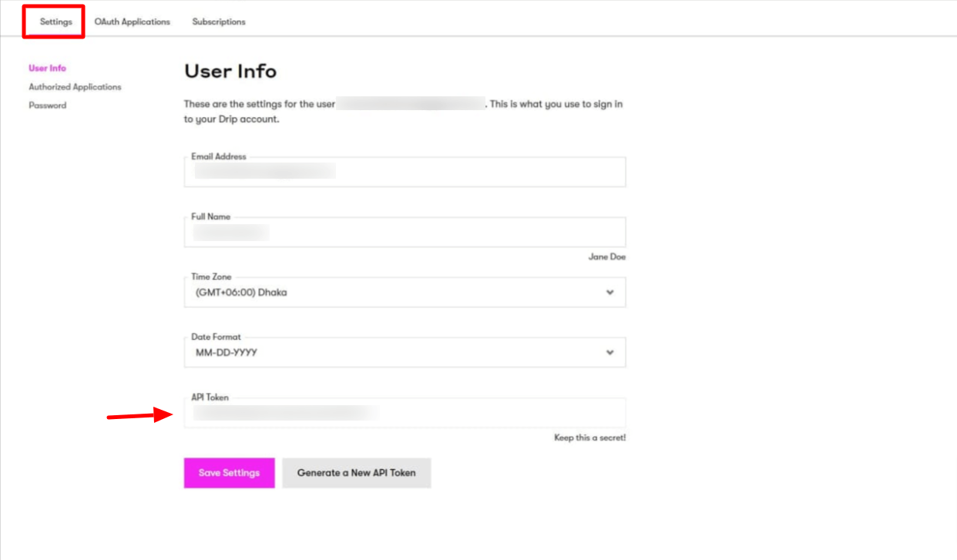Click Generate a New API Token
Screen dimensions: 957x560
[x=356, y=473]
